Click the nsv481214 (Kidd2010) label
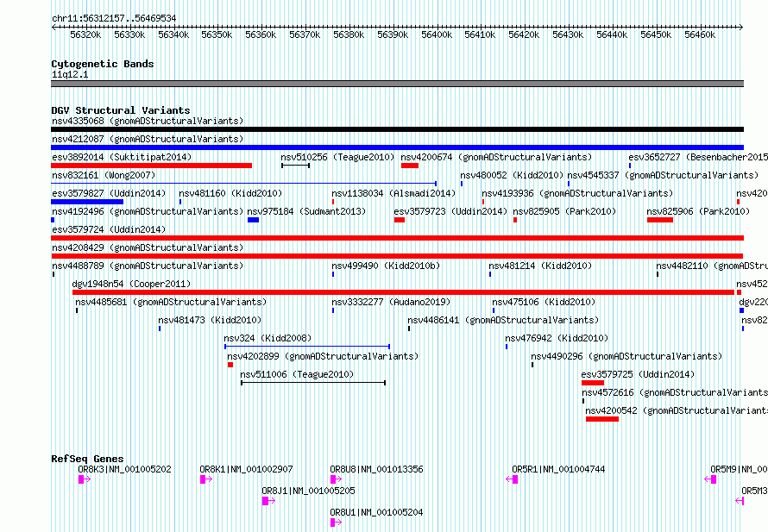This screenshot has height=532, width=768. [540, 266]
